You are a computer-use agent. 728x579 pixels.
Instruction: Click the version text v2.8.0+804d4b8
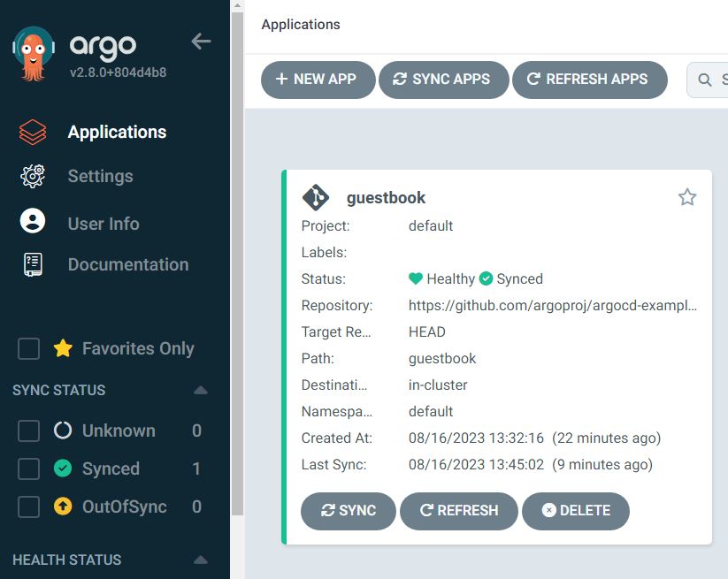tap(118, 72)
